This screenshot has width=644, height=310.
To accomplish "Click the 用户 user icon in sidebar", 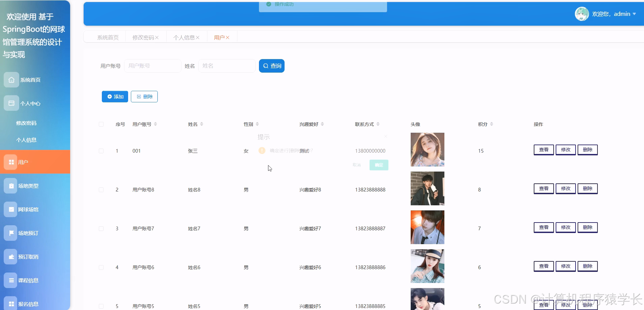I will click(x=11, y=162).
